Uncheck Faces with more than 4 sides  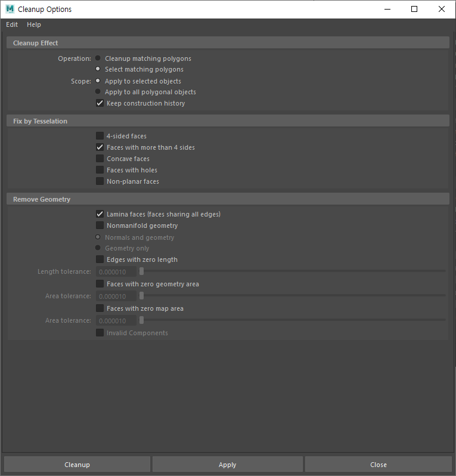pos(100,147)
